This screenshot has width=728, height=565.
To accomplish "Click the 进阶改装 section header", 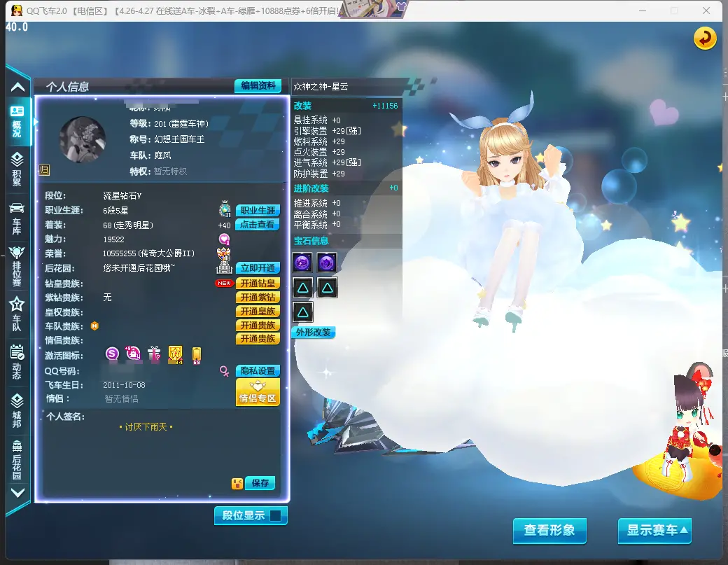I will (x=311, y=188).
